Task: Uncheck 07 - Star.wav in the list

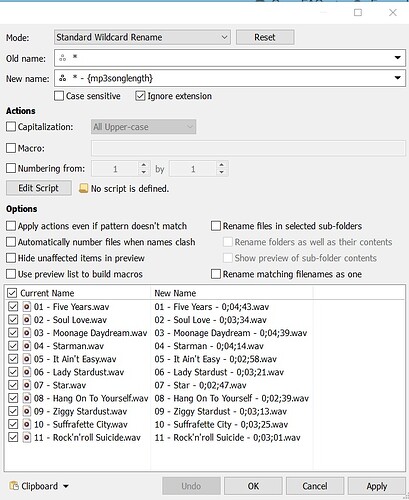Action: tap(13, 385)
